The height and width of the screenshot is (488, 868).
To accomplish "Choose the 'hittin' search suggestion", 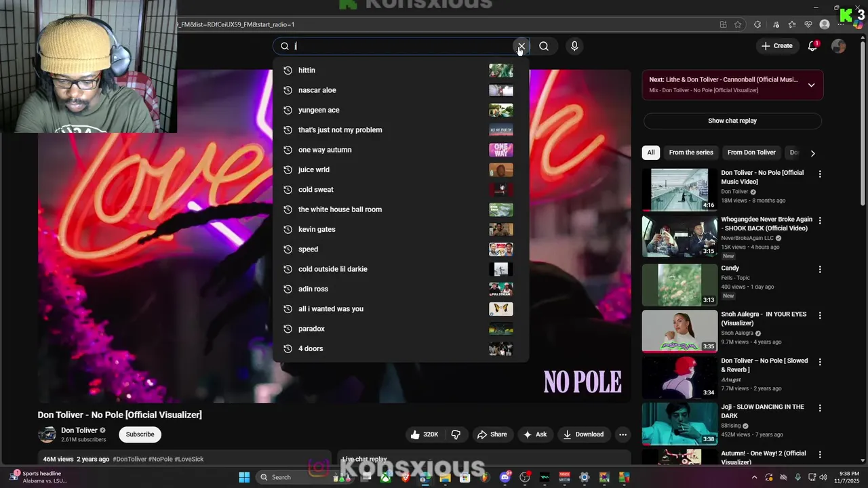I will 400,70.
